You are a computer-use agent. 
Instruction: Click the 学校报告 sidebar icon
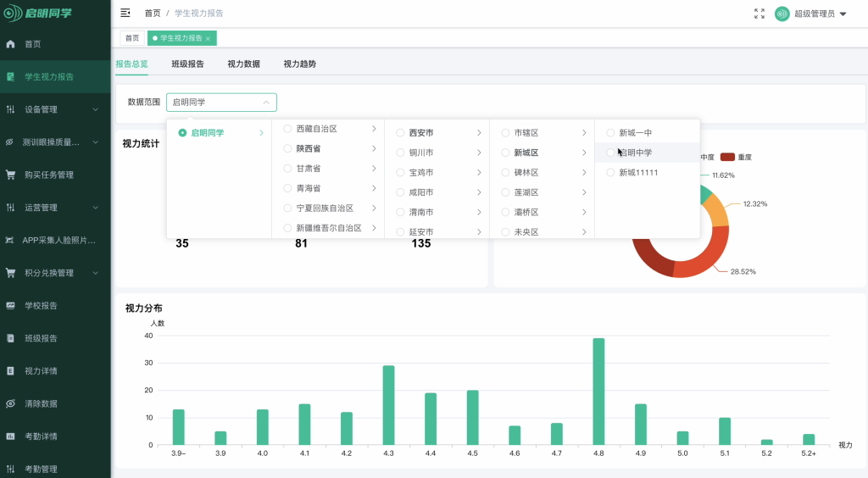11,306
